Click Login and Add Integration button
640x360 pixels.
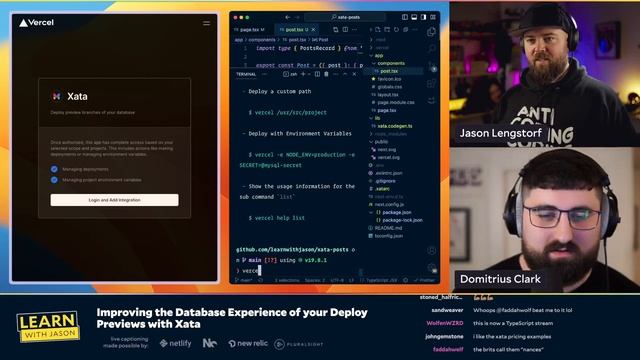pos(114,200)
